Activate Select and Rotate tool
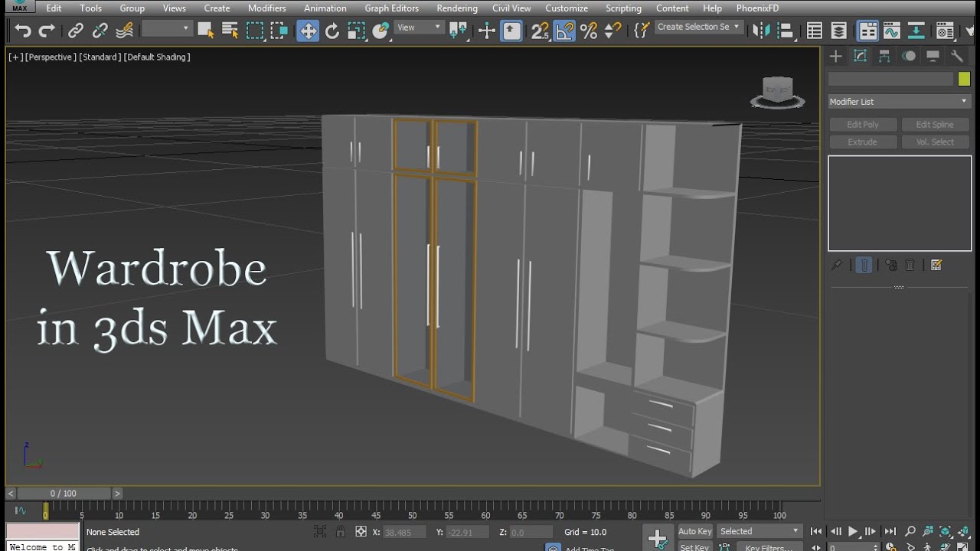The width and height of the screenshot is (980, 551). (x=332, y=31)
